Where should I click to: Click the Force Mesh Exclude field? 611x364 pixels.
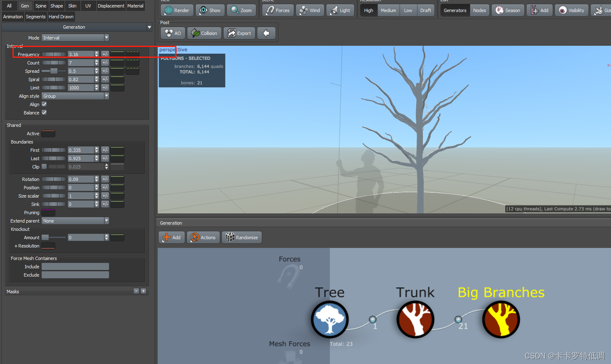[75, 275]
